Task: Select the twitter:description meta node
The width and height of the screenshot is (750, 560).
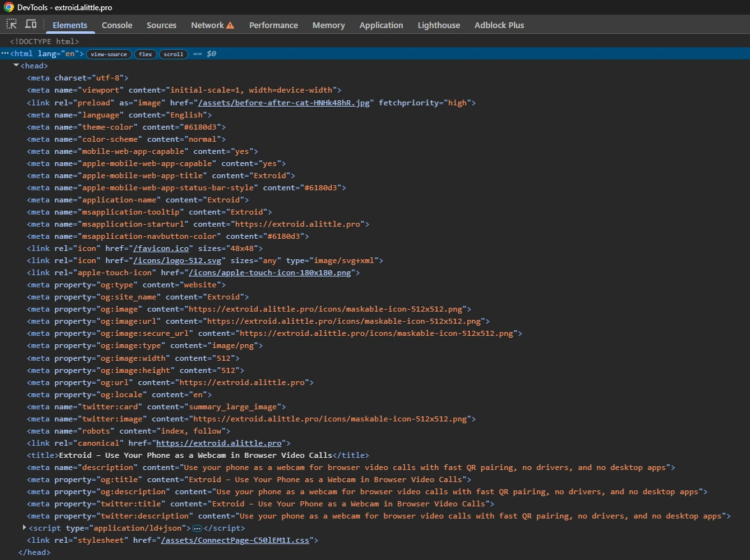Action: [x=379, y=515]
